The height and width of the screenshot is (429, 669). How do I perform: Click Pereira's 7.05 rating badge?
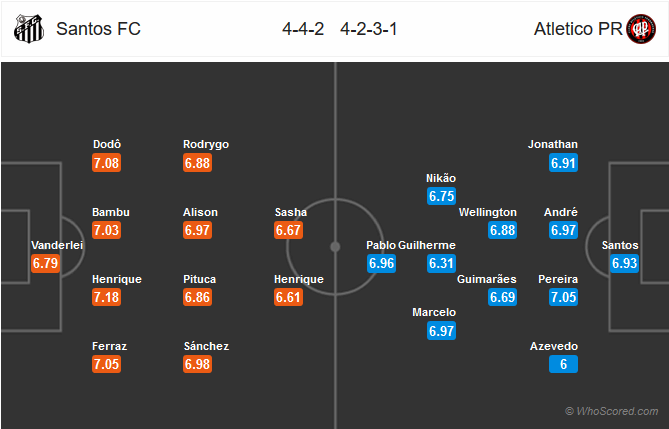tap(563, 297)
